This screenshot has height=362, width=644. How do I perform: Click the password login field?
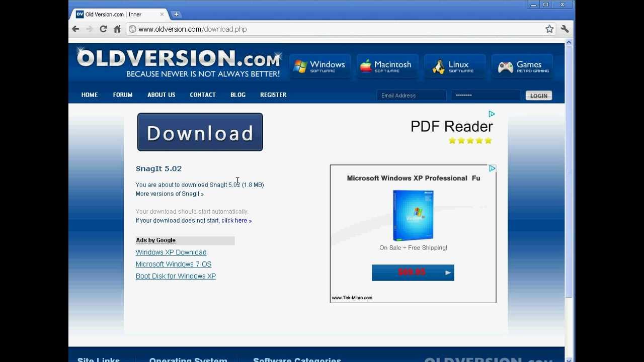[x=486, y=96]
